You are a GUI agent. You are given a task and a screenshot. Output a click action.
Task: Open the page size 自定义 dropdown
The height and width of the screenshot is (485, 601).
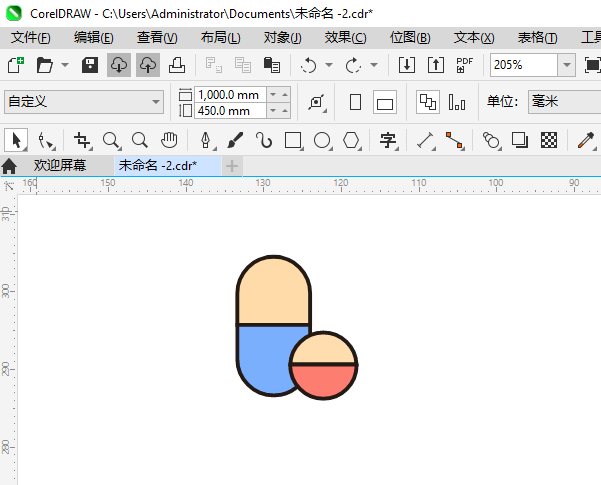click(x=156, y=102)
